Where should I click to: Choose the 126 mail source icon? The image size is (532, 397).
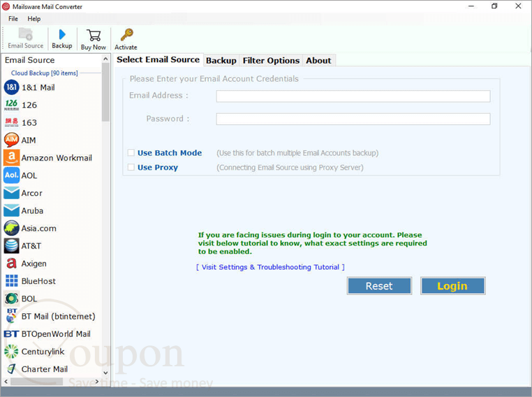click(12, 105)
